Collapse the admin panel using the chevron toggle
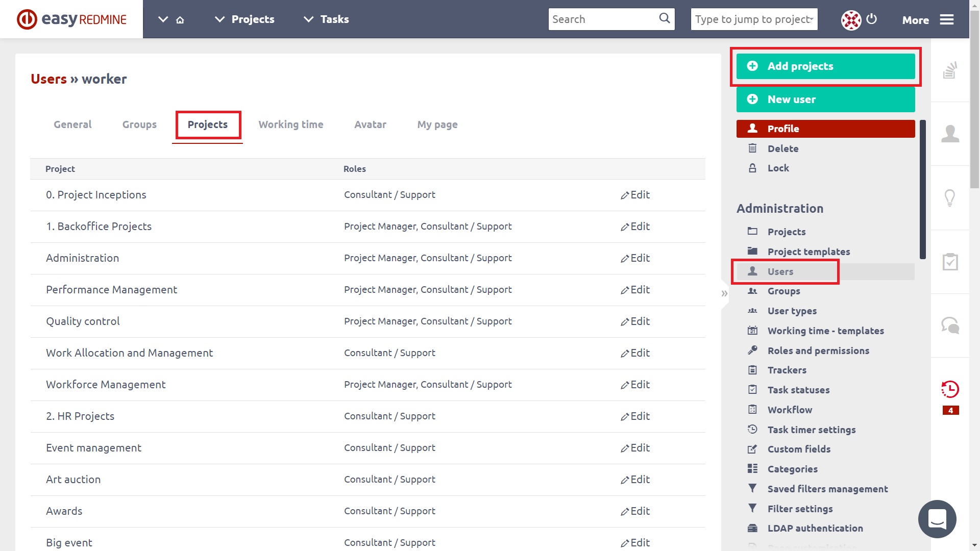Image resolution: width=980 pixels, height=551 pixels. click(724, 293)
